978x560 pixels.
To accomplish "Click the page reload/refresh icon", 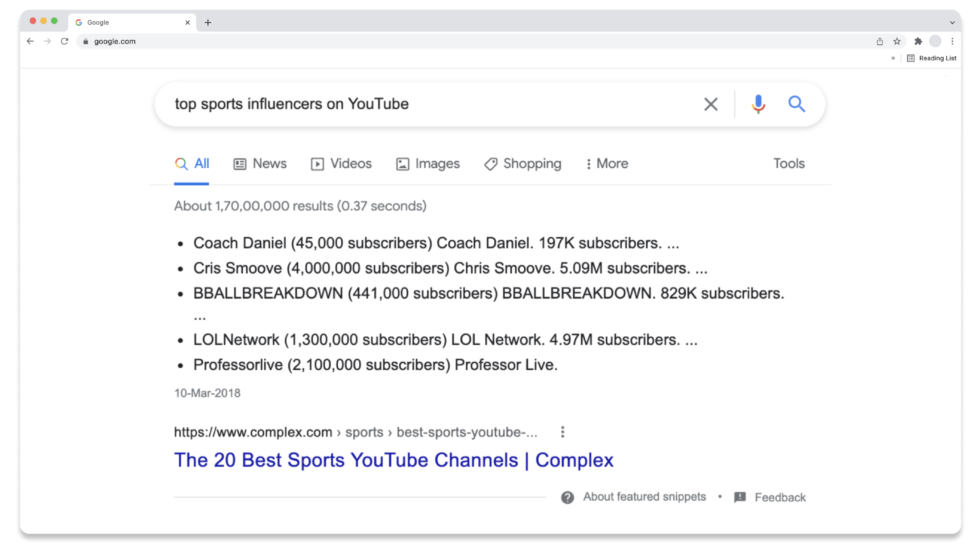I will 65,41.
